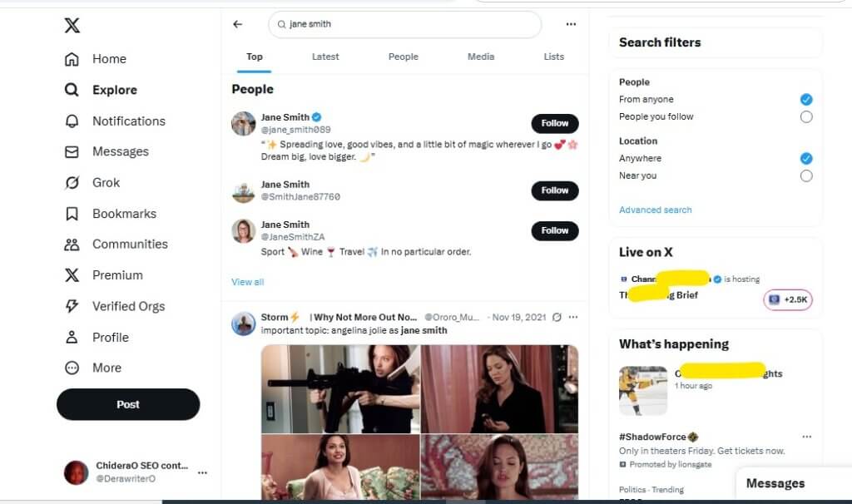Screen dimensions: 852x504
Task: Click the jane smith search field
Action: point(405,24)
